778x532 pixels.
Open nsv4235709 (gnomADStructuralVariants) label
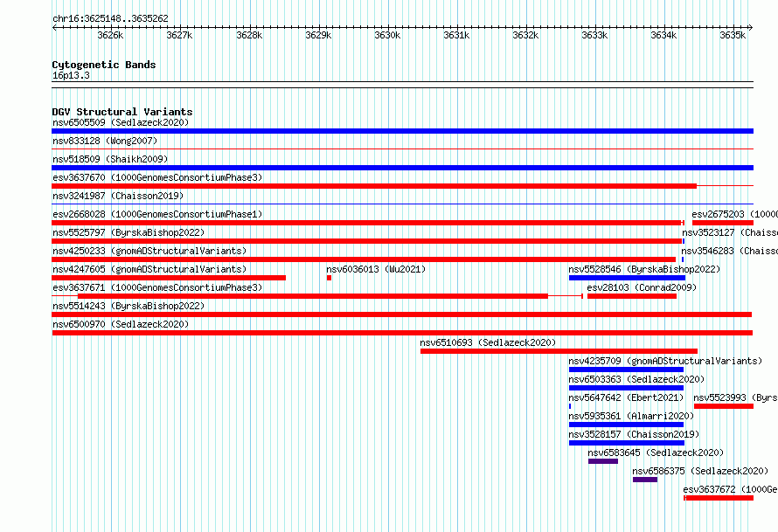click(x=665, y=361)
